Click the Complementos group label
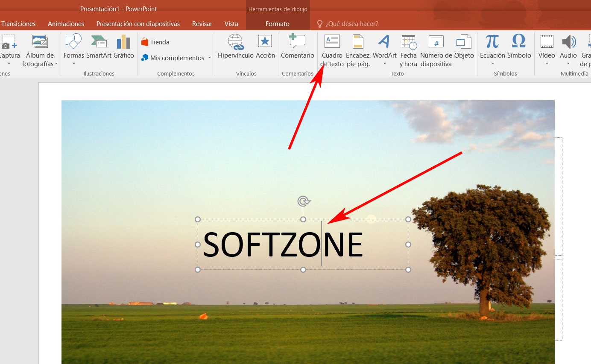Image resolution: width=591 pixels, height=364 pixels. coord(176,73)
